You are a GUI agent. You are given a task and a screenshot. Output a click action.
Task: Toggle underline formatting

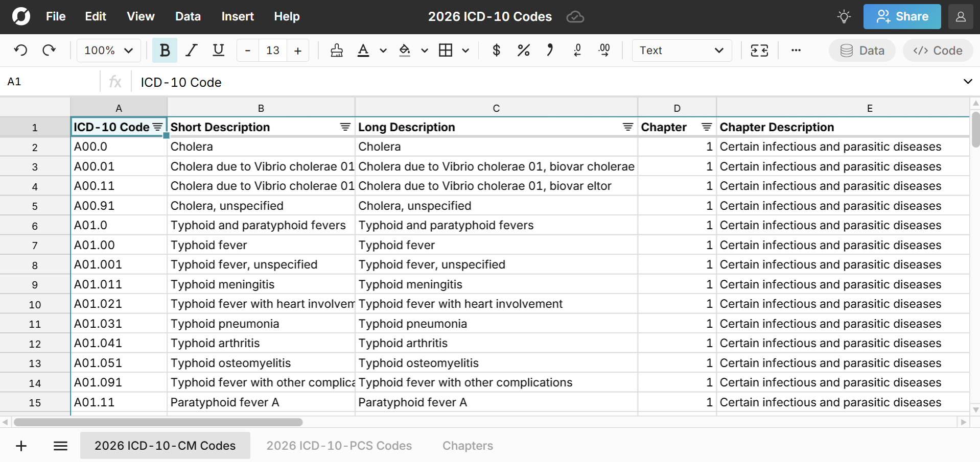tap(218, 50)
